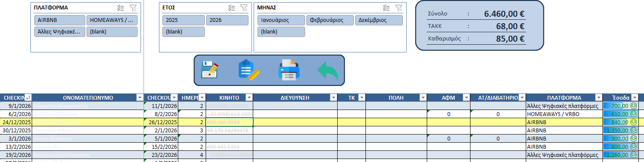Click smiley icon in 1.260,00 row

click(634, 155)
